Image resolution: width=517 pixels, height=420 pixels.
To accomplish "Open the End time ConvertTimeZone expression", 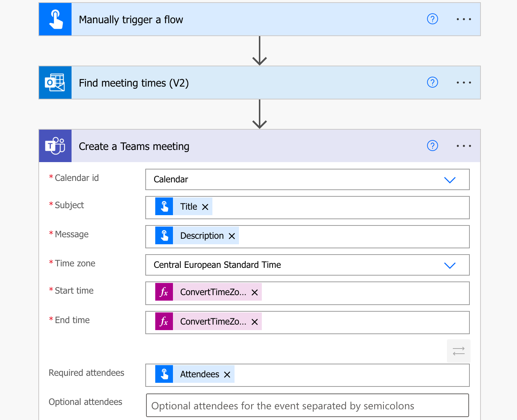I will [x=208, y=321].
